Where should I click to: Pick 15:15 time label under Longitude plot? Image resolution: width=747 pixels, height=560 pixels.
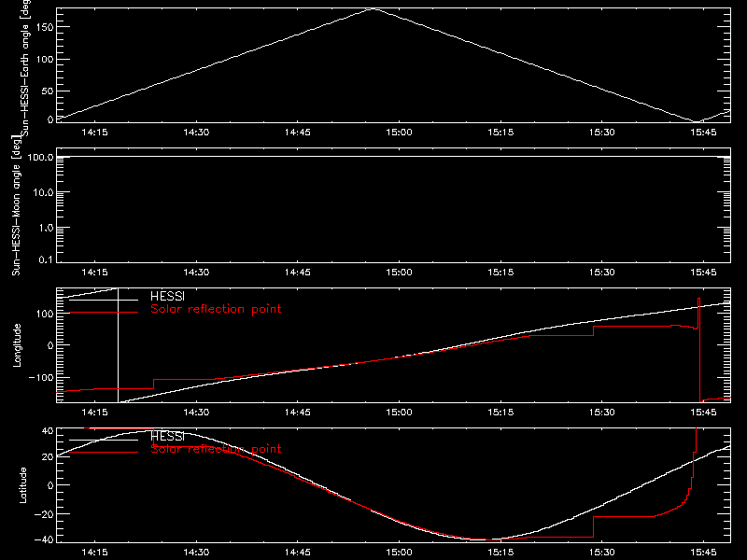tap(500, 413)
